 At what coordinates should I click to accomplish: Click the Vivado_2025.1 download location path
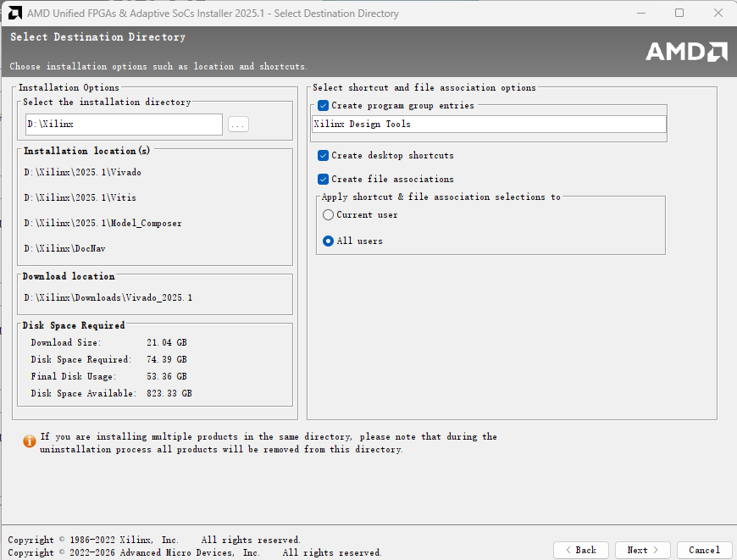[108, 298]
